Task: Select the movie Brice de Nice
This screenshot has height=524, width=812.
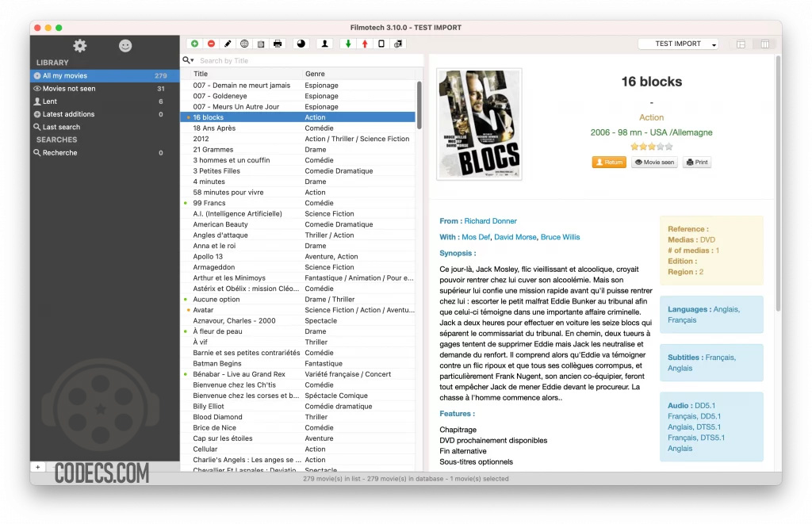Action: (x=298, y=428)
